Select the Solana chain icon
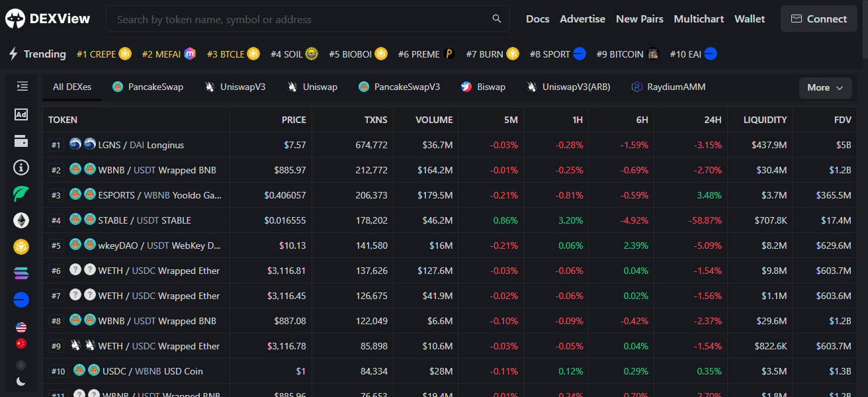This screenshot has height=397, width=868. 21,273
